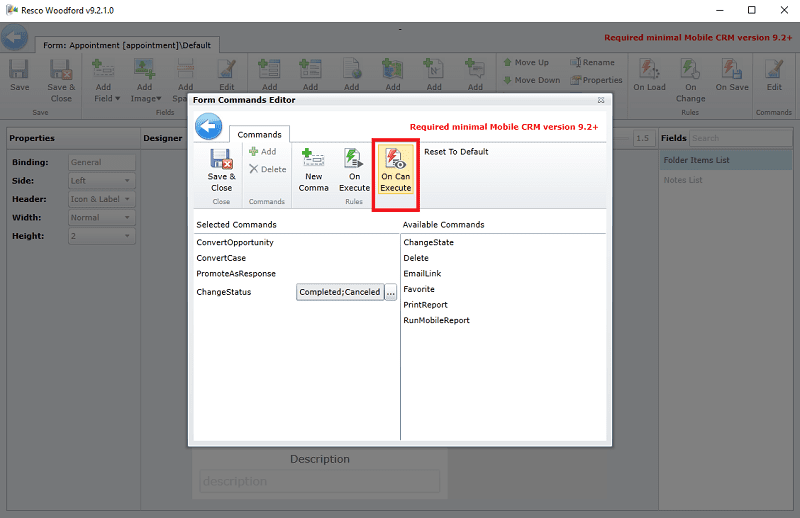Click Rename in the main toolbar
Viewport: 800px width, 518px height.
click(x=592, y=62)
